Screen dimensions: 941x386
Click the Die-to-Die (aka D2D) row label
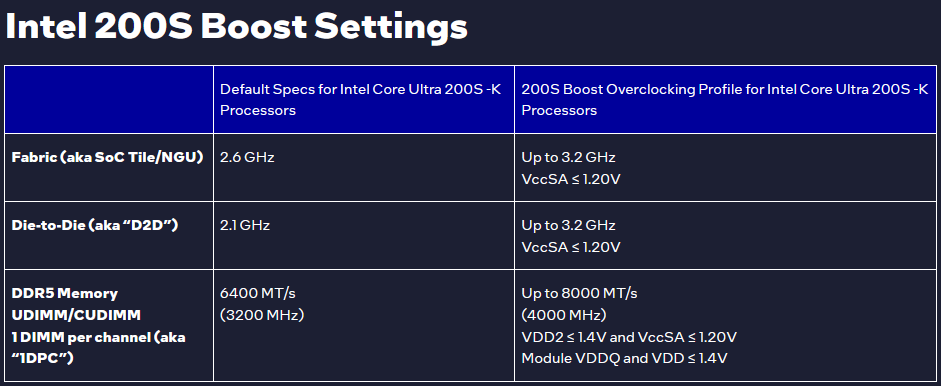tap(95, 225)
